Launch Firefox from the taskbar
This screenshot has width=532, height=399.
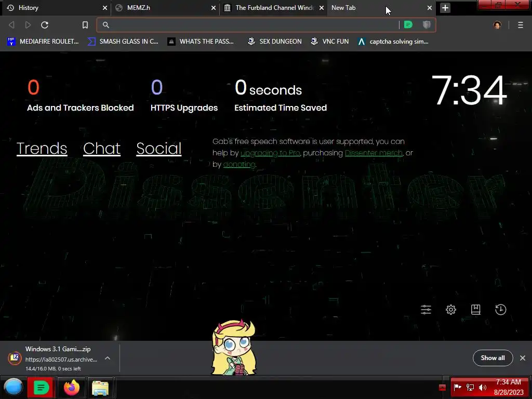point(72,387)
